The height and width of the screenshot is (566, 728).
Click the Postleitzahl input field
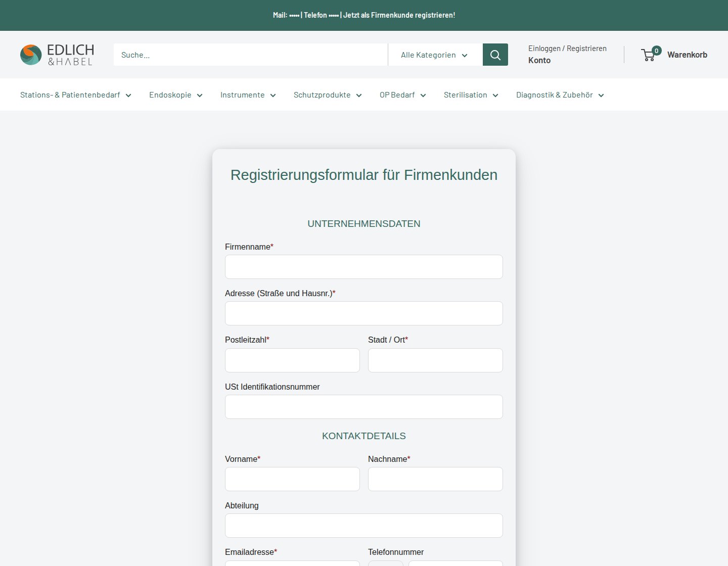point(292,360)
